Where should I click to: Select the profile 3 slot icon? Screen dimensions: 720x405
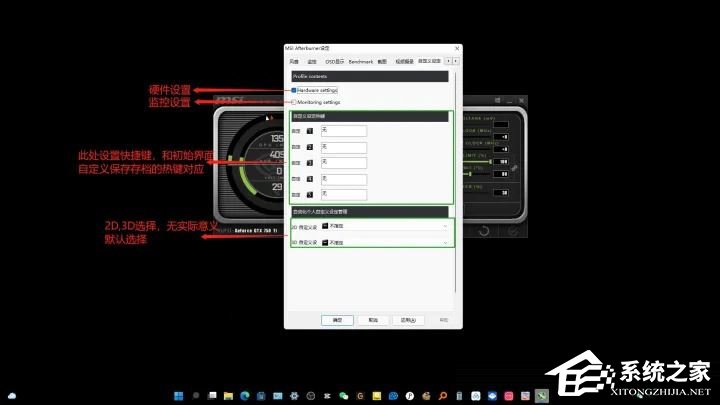click(x=310, y=163)
